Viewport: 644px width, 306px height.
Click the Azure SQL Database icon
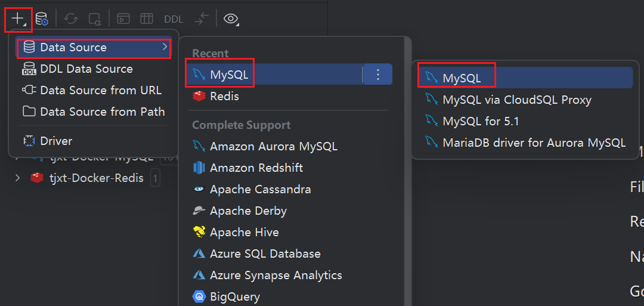199,254
